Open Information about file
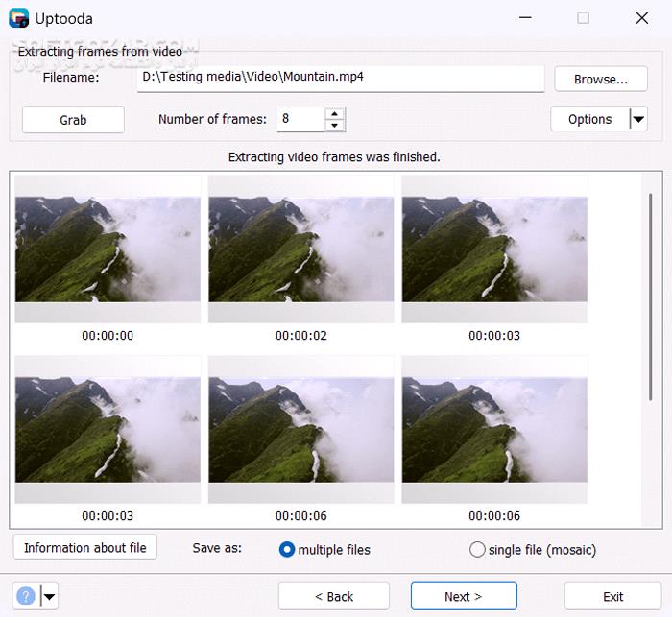Viewport: 672px width, 617px height. (x=85, y=548)
